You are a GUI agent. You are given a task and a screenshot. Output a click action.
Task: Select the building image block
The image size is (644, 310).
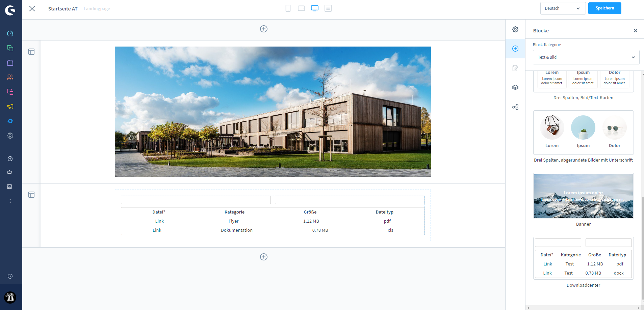[273, 112]
